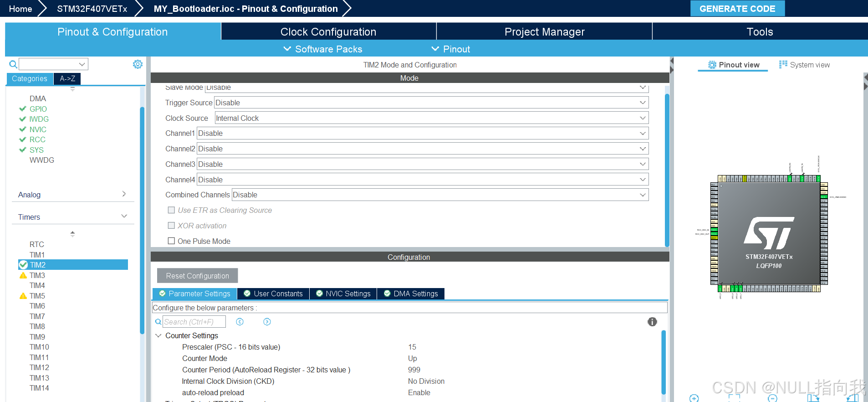Screen dimensions: 868x402
Task: Select WWDG in system core list
Action: pyautogui.click(x=42, y=160)
